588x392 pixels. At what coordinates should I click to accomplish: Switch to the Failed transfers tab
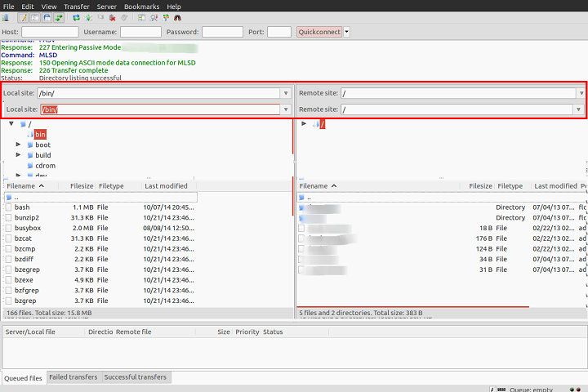pyautogui.click(x=73, y=377)
